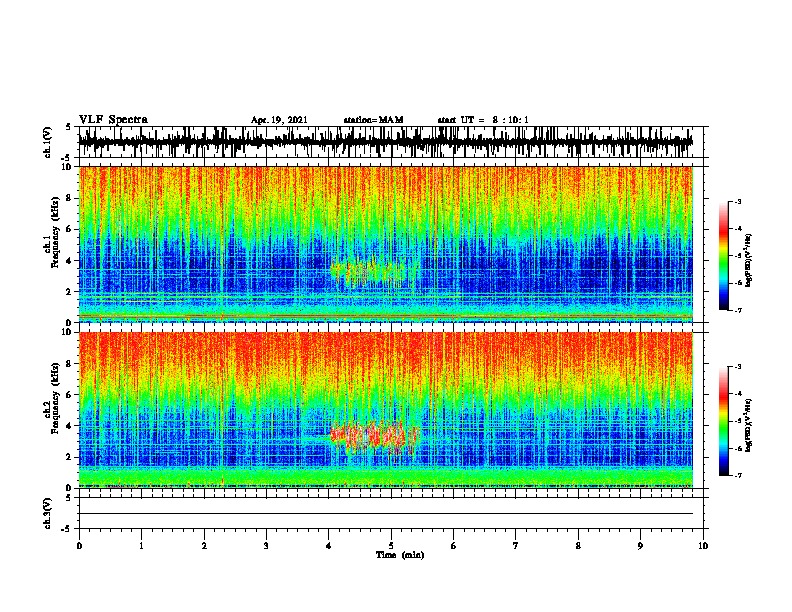Click the "-3" label on ch.1 color bar
Viewport: 792px width, 612px height.
[x=737, y=202]
